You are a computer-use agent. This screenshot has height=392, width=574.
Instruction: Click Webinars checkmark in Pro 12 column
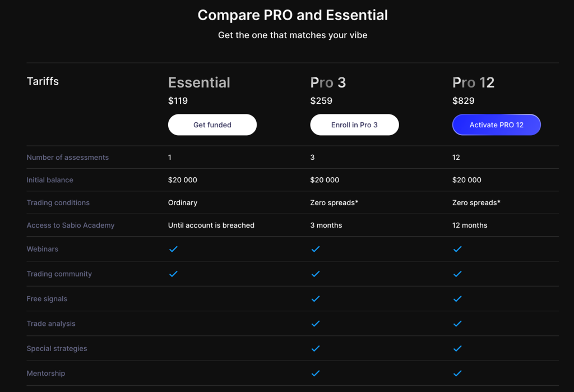pyautogui.click(x=457, y=249)
